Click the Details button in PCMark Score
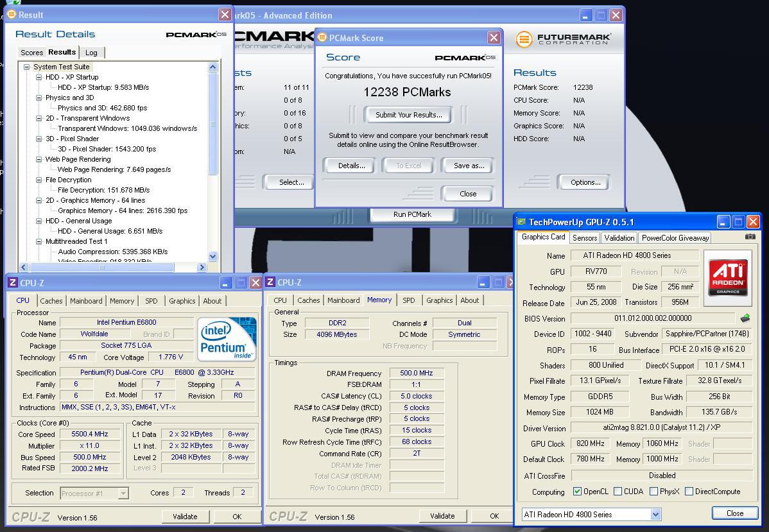 351,166
